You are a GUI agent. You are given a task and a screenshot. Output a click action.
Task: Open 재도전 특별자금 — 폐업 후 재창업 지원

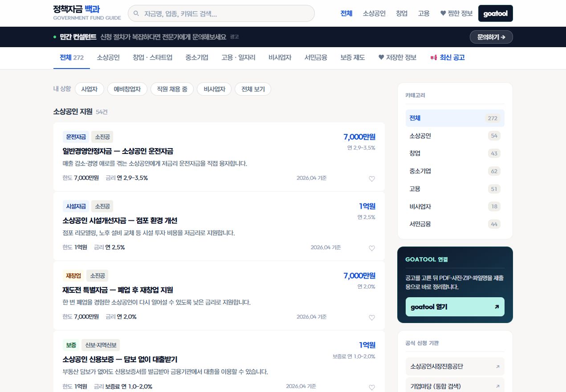pyautogui.click(x=118, y=290)
